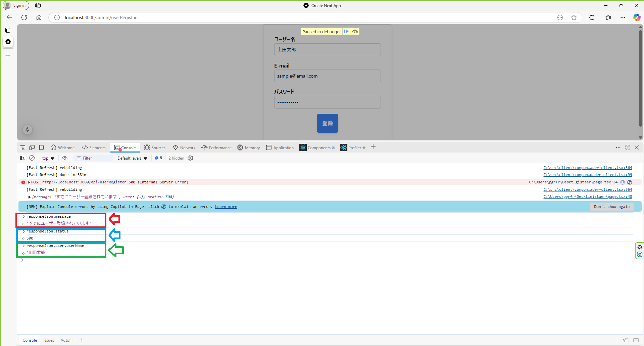Resume script execution in debugger
The image size is (644, 346).
pyautogui.click(x=347, y=31)
